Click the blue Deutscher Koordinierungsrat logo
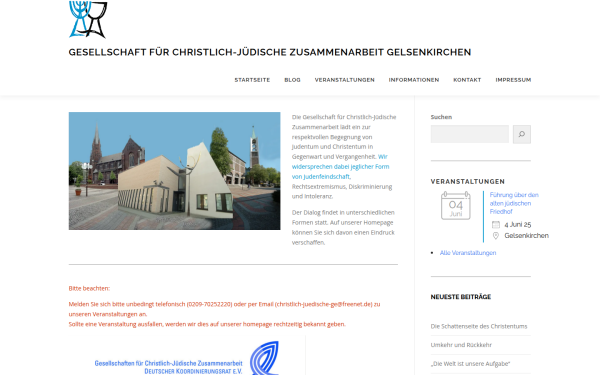Viewport: 600px width, 375px height. (x=264, y=358)
